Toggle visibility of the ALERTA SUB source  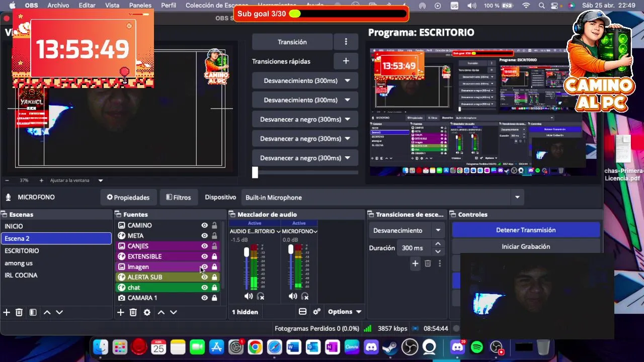coord(204,277)
